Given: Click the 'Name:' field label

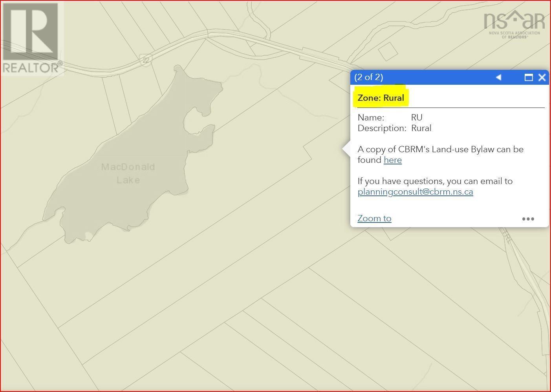Looking at the screenshot, I should click(x=371, y=118).
